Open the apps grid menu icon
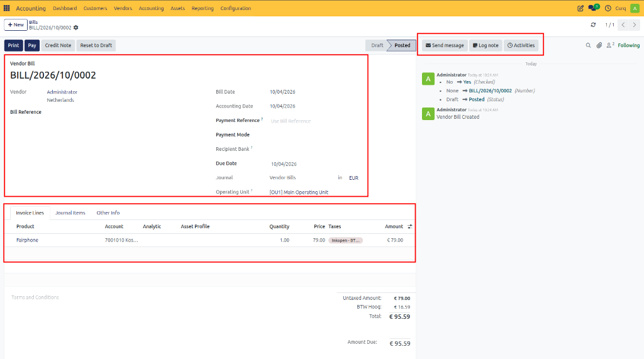The image size is (644, 359). point(6,8)
